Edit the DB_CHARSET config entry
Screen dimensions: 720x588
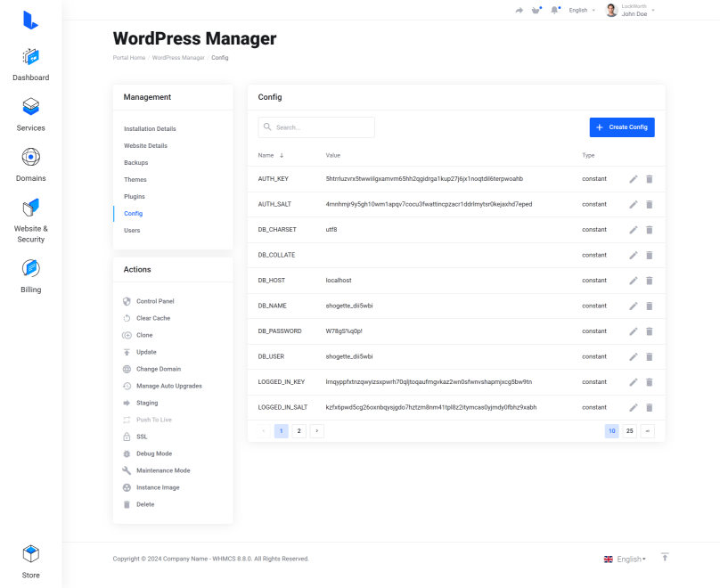634,230
